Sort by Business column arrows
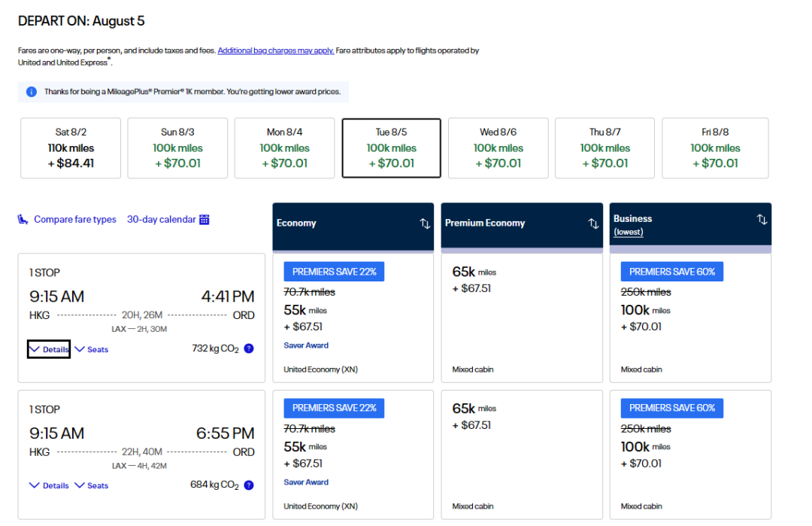Viewport: 812px width, 526px height. (x=762, y=219)
